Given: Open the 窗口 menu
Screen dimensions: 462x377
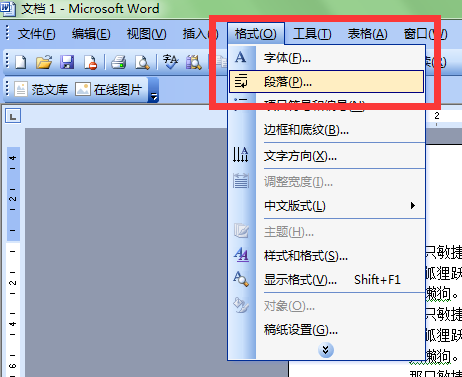Looking at the screenshot, I should point(425,34).
